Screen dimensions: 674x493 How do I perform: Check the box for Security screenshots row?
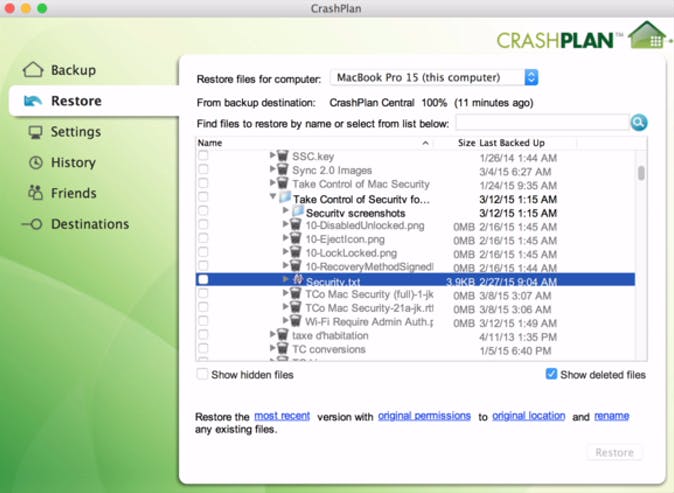point(203,211)
